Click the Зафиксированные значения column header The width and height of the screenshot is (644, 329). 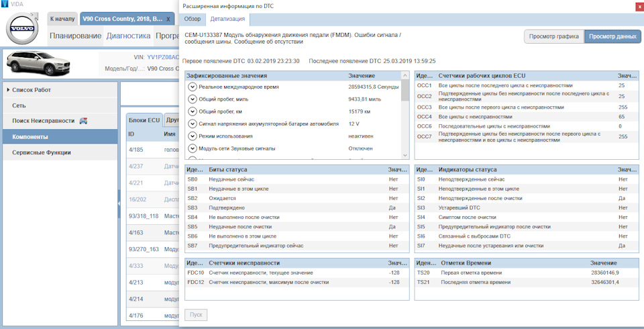227,76
